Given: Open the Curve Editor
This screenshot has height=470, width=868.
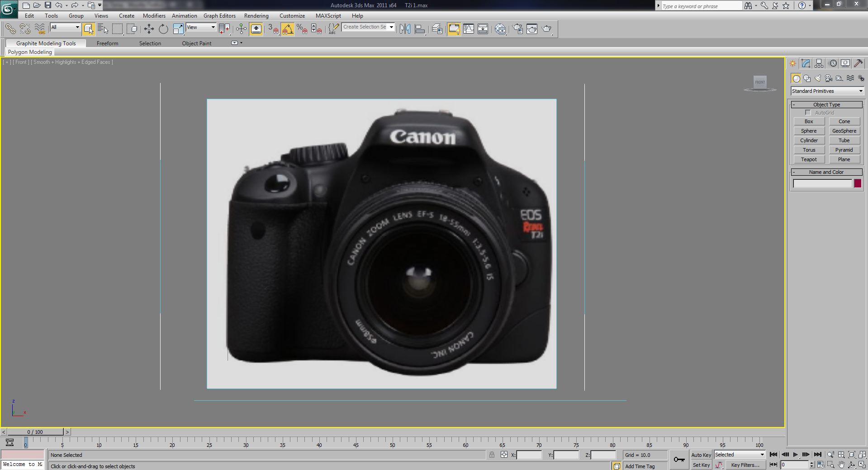Looking at the screenshot, I should [x=469, y=29].
